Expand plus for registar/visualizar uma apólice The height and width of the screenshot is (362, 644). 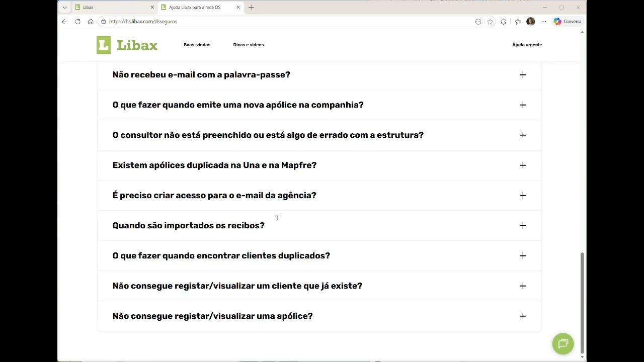tap(523, 316)
